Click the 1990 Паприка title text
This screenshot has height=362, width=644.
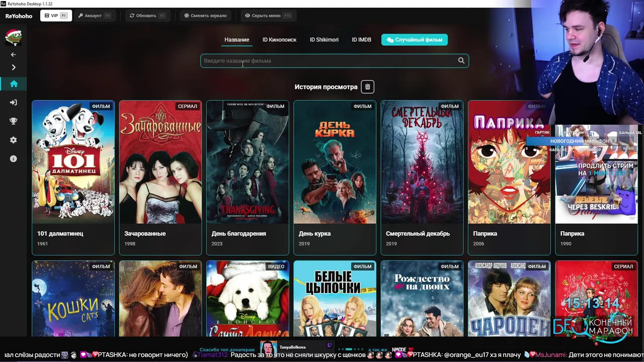(x=572, y=233)
